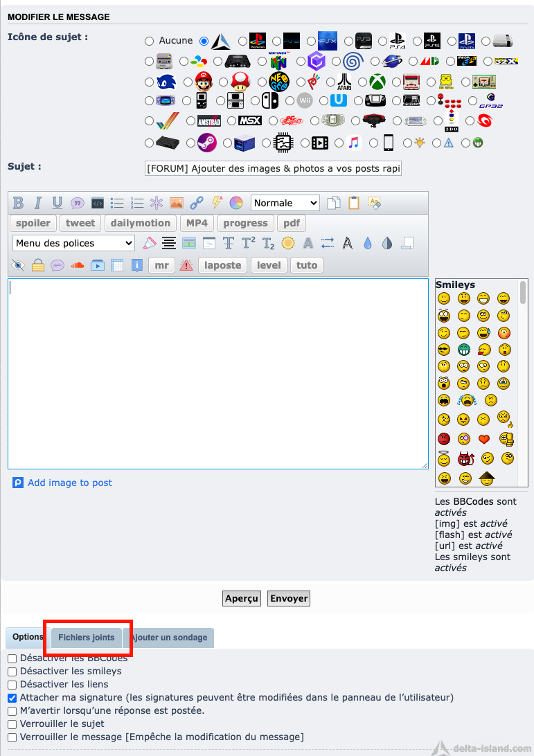Check Désactiver les BBCodes

click(12, 658)
